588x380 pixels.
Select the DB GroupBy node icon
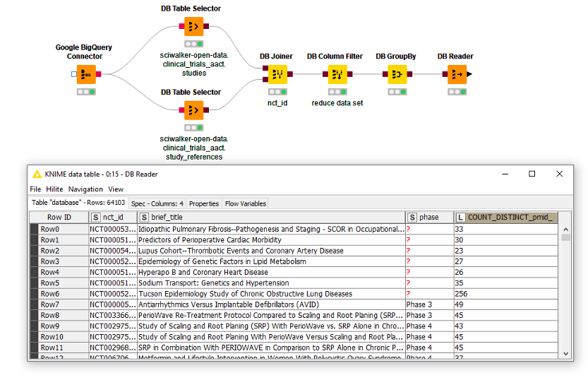click(x=397, y=74)
